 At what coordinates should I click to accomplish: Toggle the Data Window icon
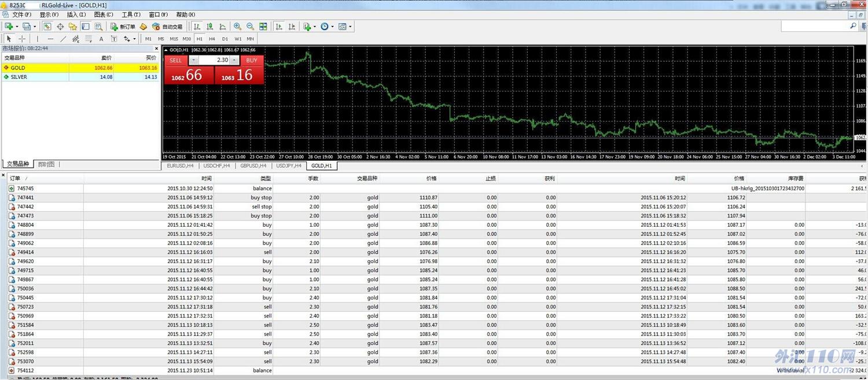point(60,27)
